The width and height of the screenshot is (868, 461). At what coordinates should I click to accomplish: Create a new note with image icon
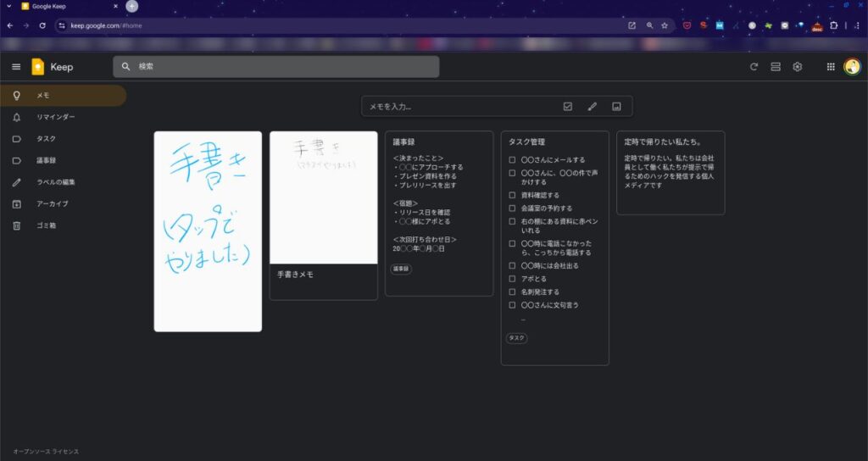click(x=616, y=106)
